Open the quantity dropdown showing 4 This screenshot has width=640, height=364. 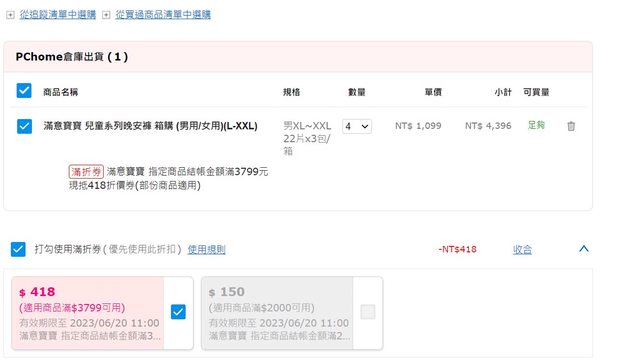357,126
